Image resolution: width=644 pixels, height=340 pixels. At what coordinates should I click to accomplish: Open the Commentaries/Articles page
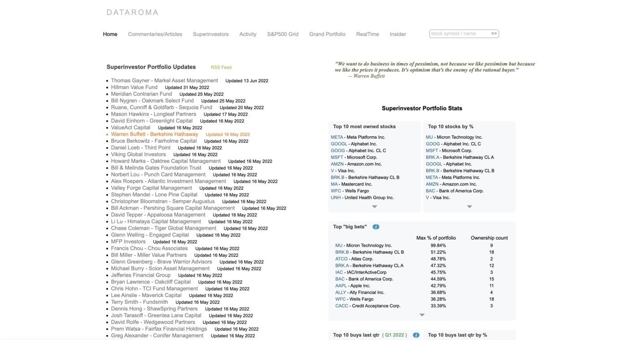155,34
